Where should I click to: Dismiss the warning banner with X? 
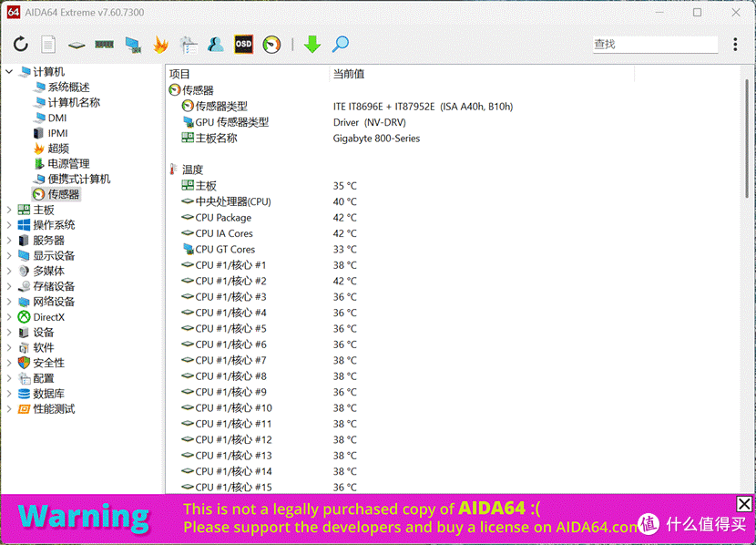pos(744,504)
